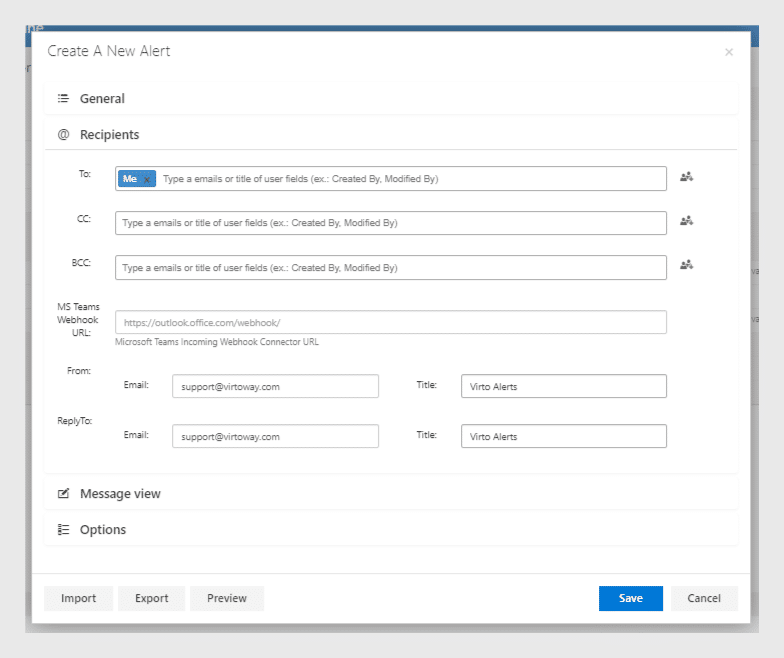784x658 pixels.
Task: Click the Recipients at-sign icon
Action: pyautogui.click(x=63, y=134)
